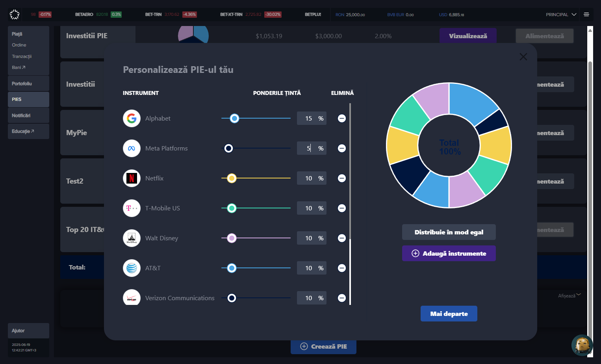Image resolution: width=601 pixels, height=364 pixels.
Task: Click the USD 6,885.18 balance
Action: pyautogui.click(x=451, y=15)
